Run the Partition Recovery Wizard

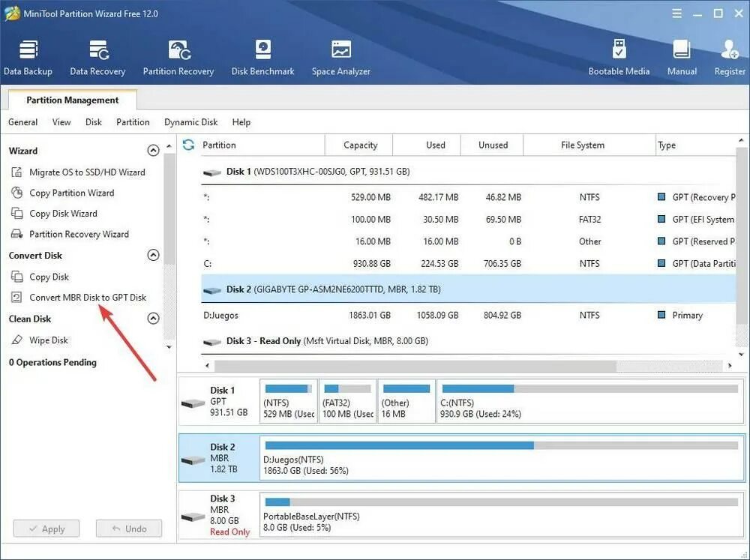(x=70, y=234)
